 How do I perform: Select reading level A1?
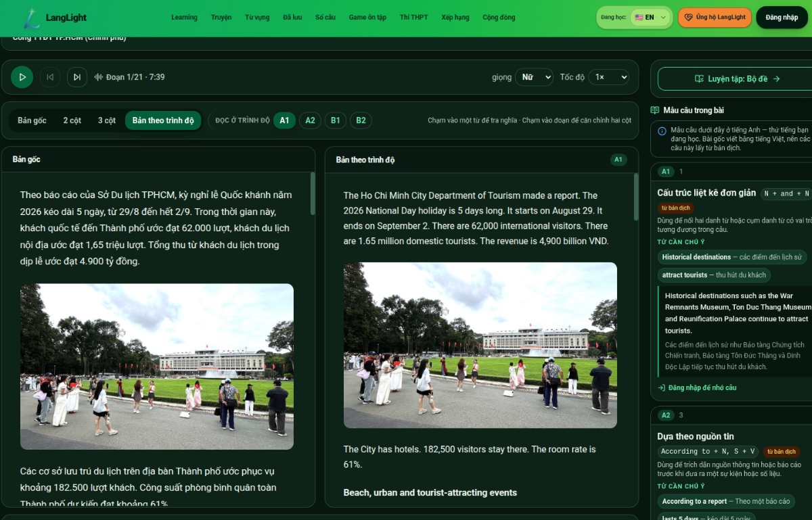coord(284,120)
